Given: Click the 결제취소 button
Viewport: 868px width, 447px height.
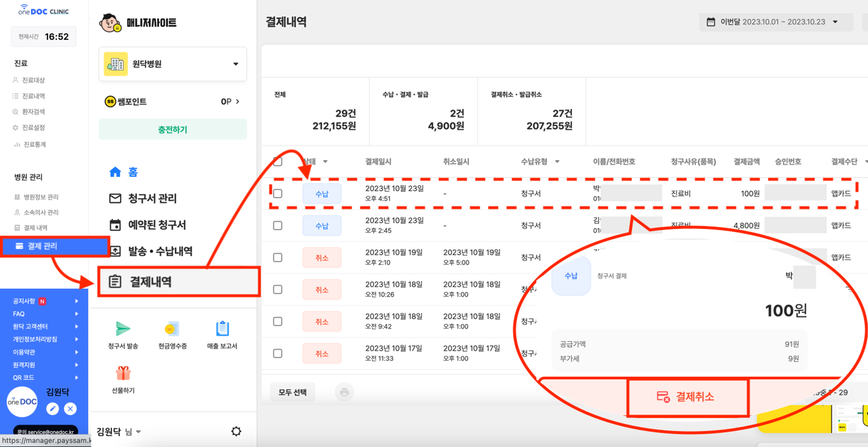Looking at the screenshot, I should coord(688,397).
